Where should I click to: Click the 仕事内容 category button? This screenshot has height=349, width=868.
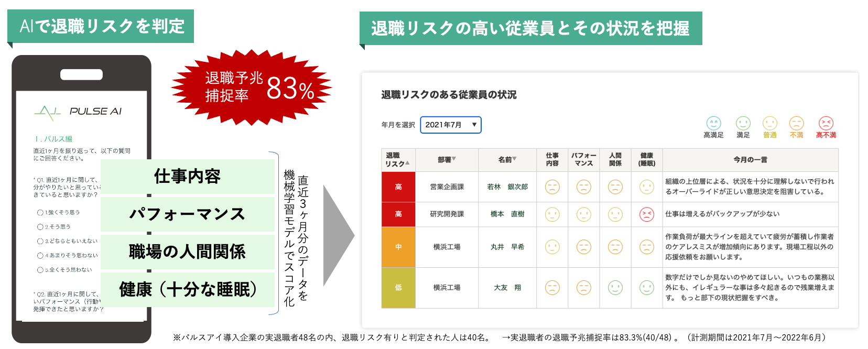click(x=187, y=177)
